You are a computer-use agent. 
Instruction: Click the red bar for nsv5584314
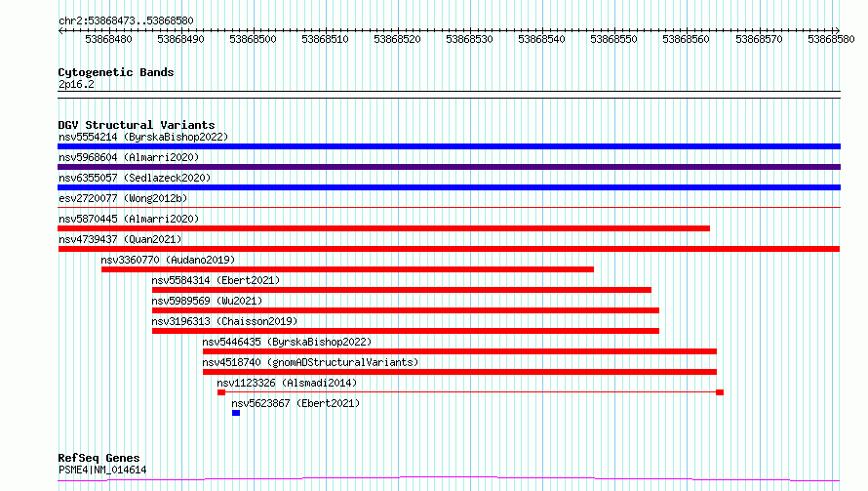[x=402, y=290]
